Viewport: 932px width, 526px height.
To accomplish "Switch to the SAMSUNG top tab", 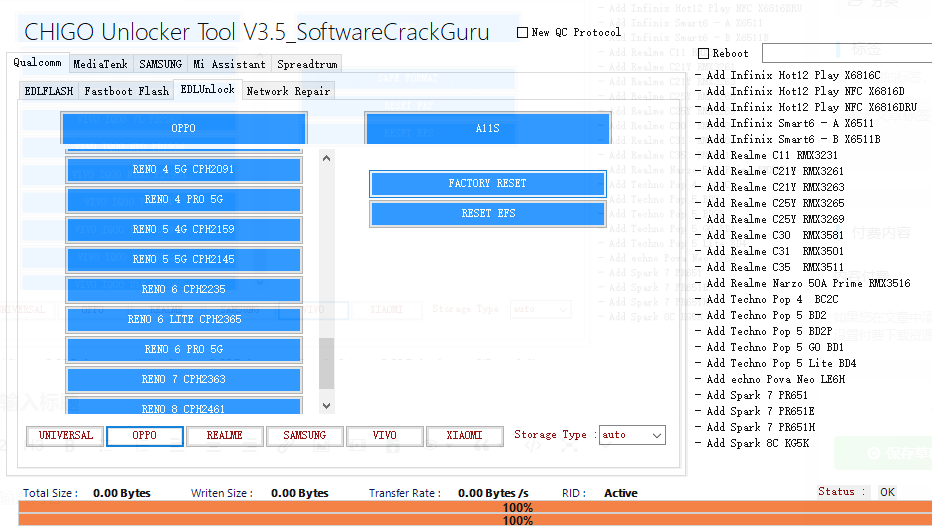I will [160, 64].
